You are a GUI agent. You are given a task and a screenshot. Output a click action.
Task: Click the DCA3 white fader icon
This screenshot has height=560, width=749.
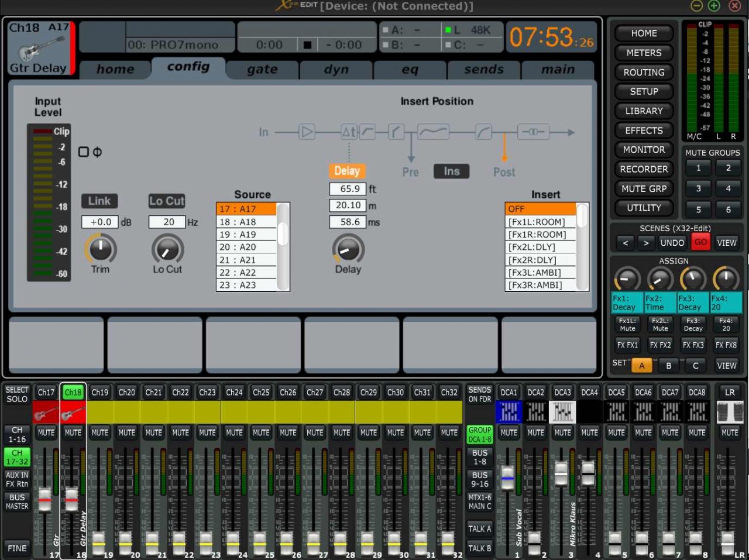(563, 413)
